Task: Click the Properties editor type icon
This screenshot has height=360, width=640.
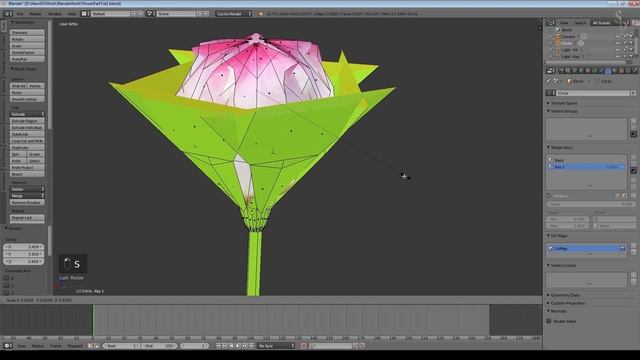Action: (551, 71)
